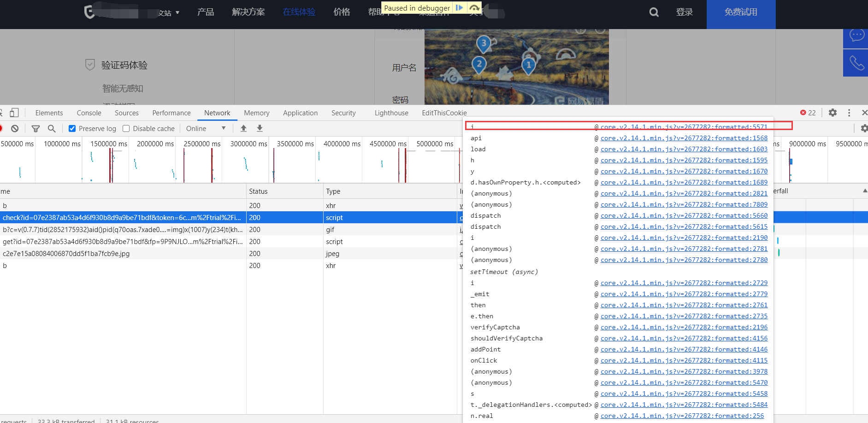Uncheck the Preserve log checkbox
The height and width of the screenshot is (423, 868).
(72, 129)
